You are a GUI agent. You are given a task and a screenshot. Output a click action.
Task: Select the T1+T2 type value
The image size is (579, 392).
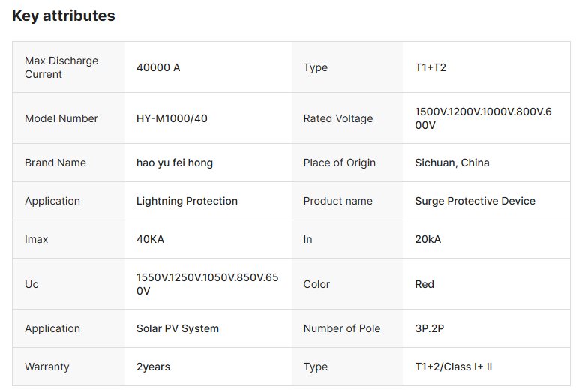[x=430, y=67]
